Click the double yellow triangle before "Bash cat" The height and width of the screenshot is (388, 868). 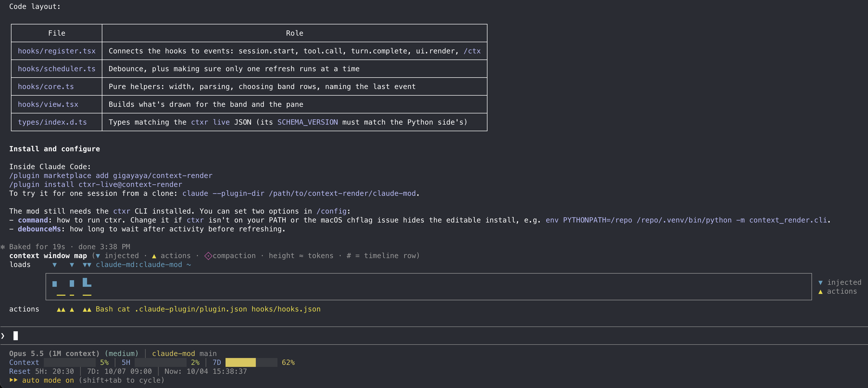click(87, 309)
